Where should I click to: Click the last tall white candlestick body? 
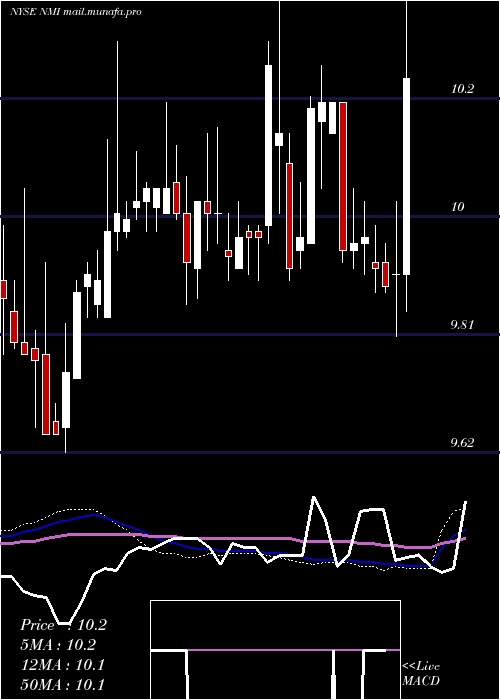point(406,176)
